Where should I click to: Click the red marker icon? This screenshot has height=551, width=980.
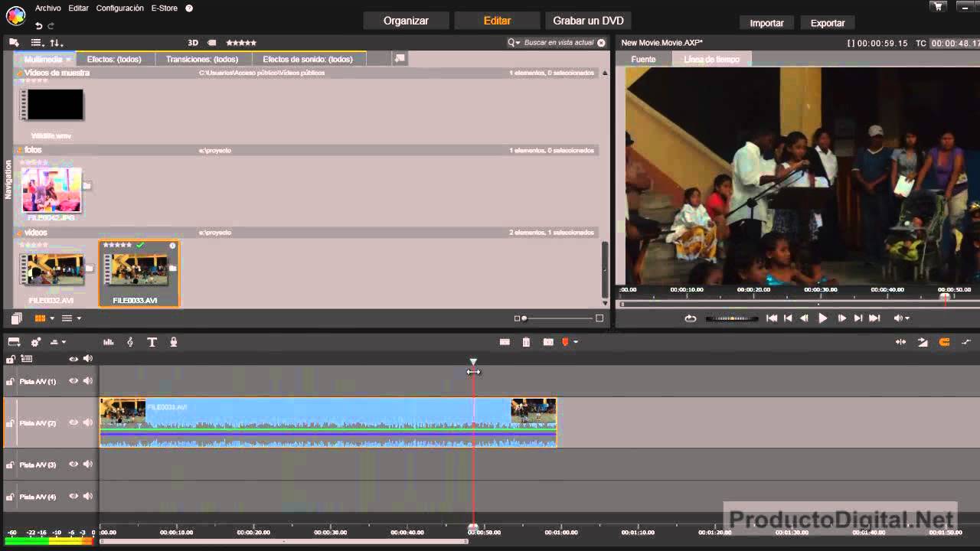[x=566, y=342]
